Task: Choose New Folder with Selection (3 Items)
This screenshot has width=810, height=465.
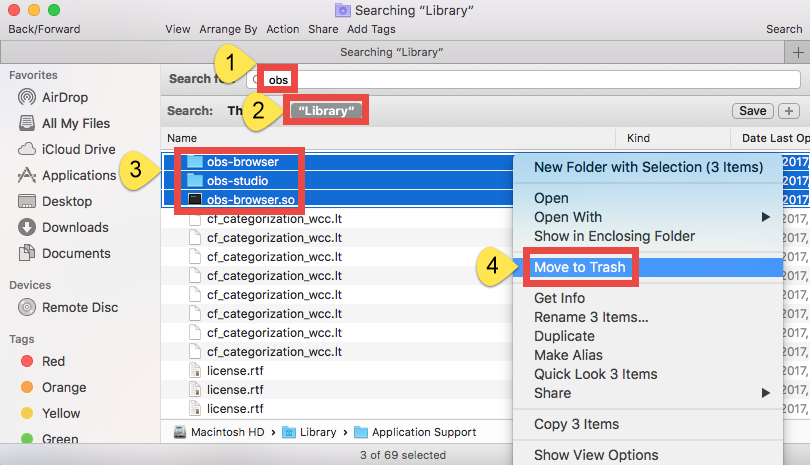Action: pos(648,167)
